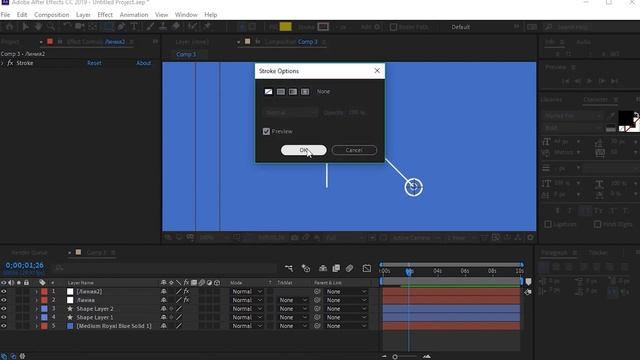Open the Composition Mini-Flowchart in timeline
Image resolution: width=640 pixels, height=360 pixels.
pyautogui.click(x=289, y=268)
